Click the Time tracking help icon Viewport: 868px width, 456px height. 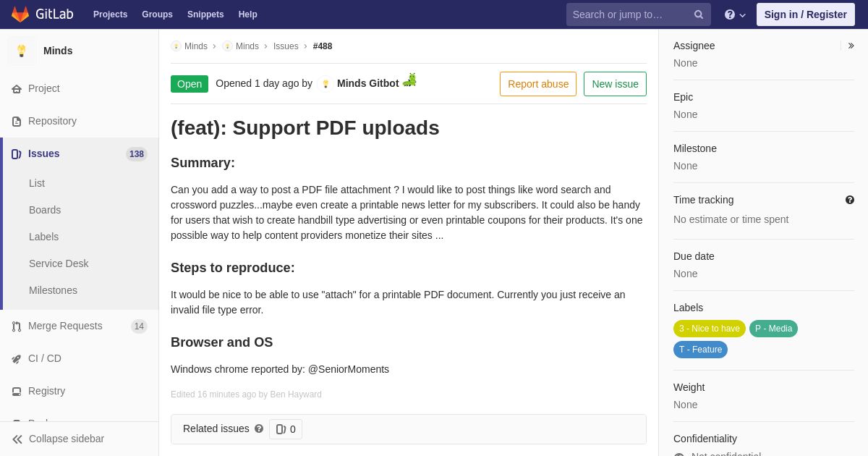click(850, 200)
